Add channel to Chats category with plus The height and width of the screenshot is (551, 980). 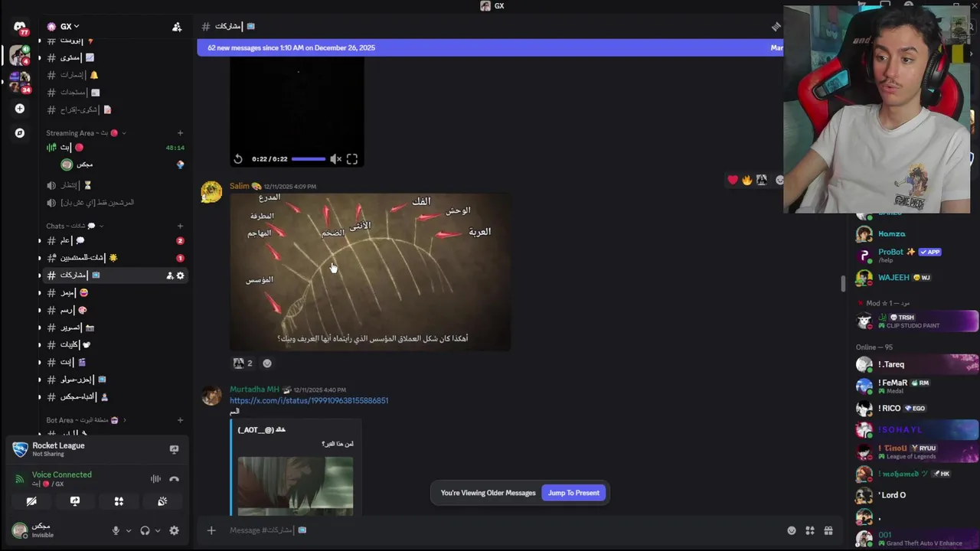[x=181, y=226]
